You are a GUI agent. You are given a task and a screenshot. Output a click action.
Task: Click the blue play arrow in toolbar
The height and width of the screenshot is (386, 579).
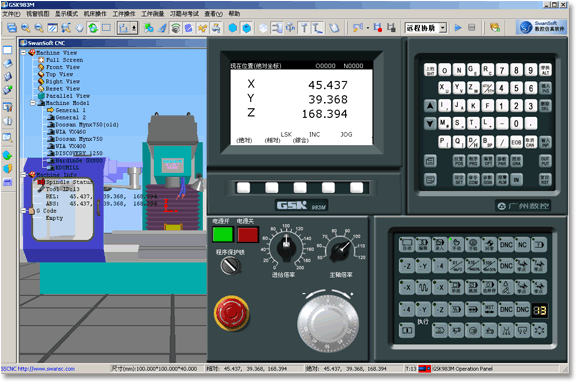point(458,28)
